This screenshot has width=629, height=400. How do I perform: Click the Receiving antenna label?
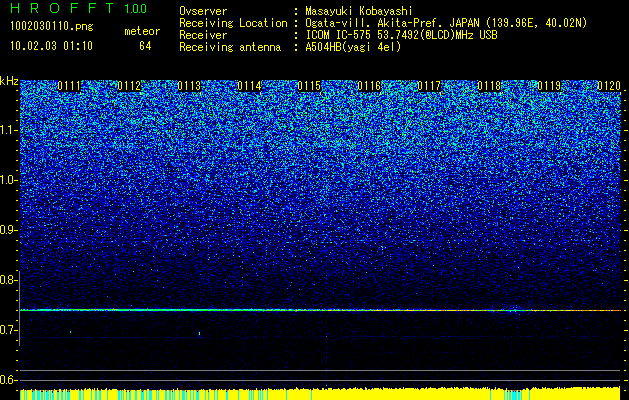pos(230,47)
